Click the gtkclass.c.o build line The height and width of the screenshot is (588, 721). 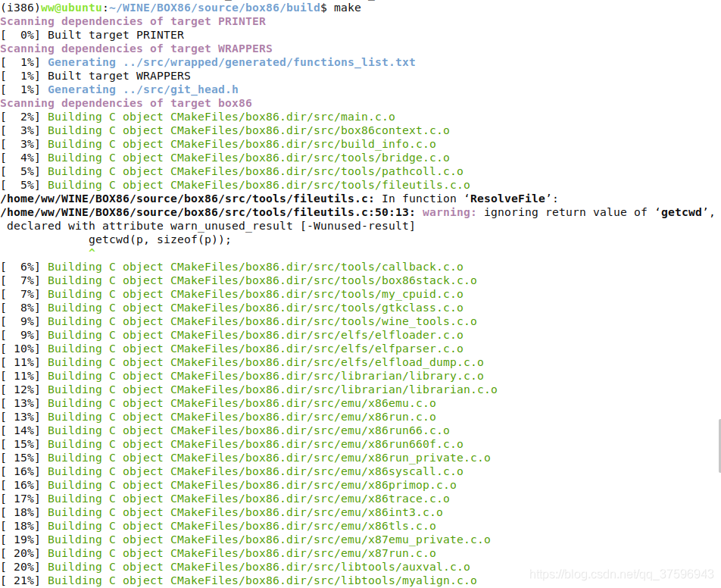(x=232, y=308)
